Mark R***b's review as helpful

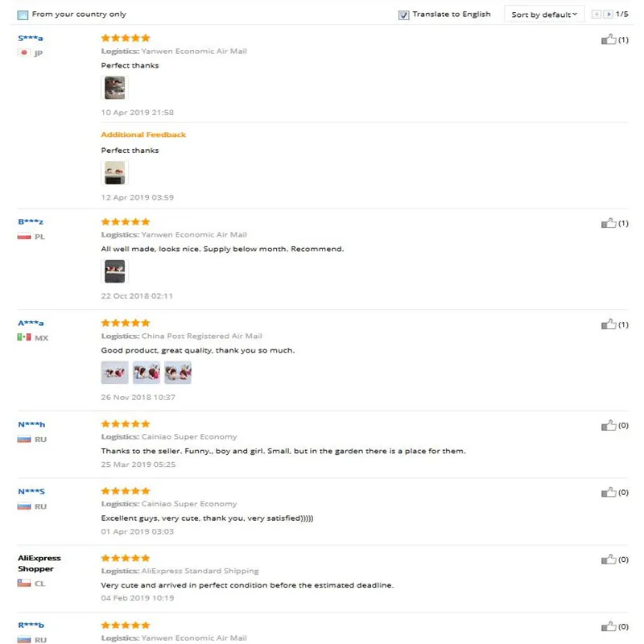tap(609, 626)
